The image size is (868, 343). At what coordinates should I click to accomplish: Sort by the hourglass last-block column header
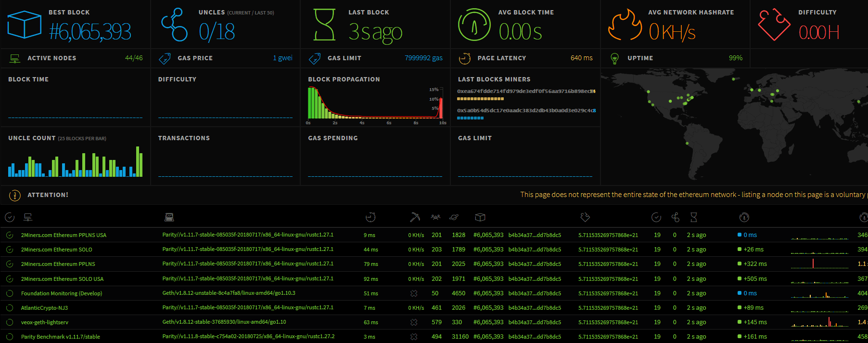(693, 217)
